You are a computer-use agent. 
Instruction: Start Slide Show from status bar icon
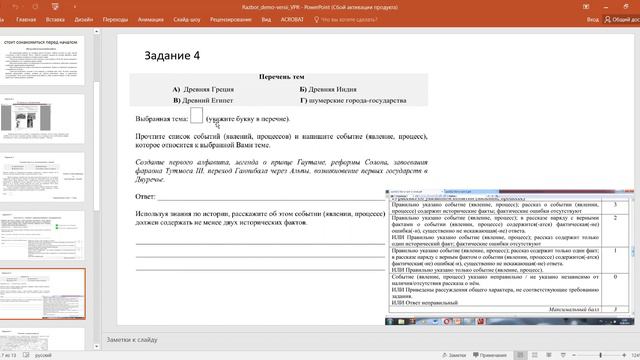563,355
